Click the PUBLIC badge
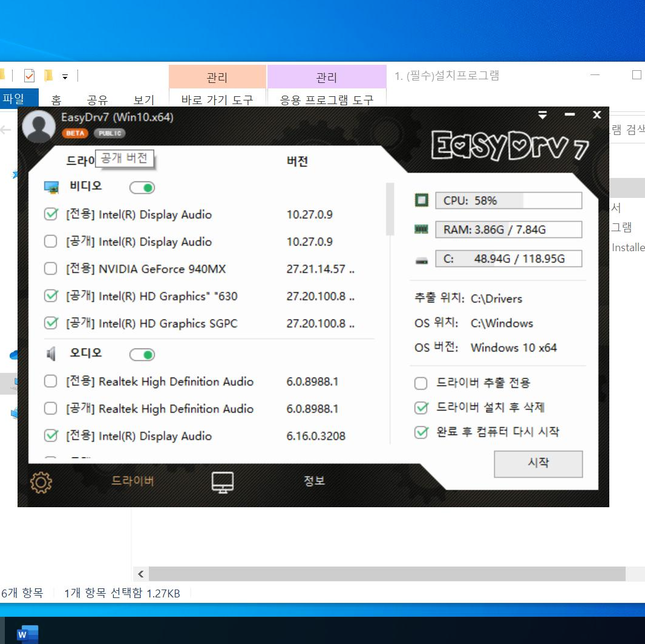The height and width of the screenshot is (644, 645). click(110, 133)
